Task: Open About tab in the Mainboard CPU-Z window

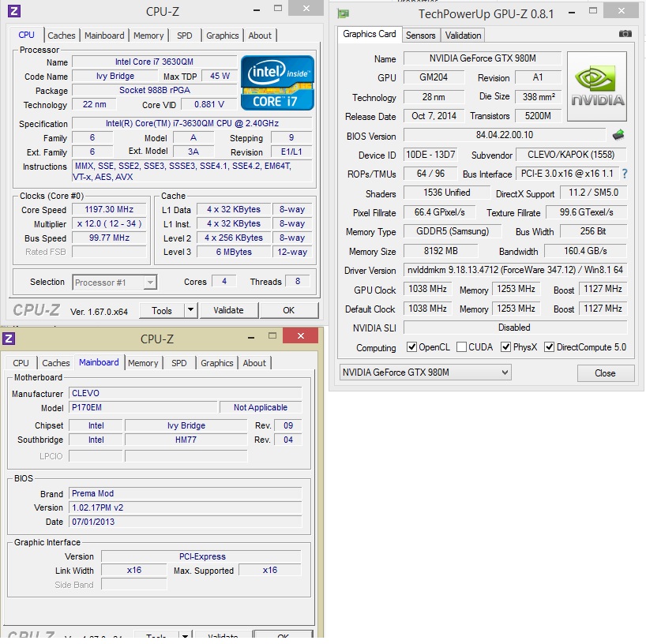Action: tap(254, 363)
